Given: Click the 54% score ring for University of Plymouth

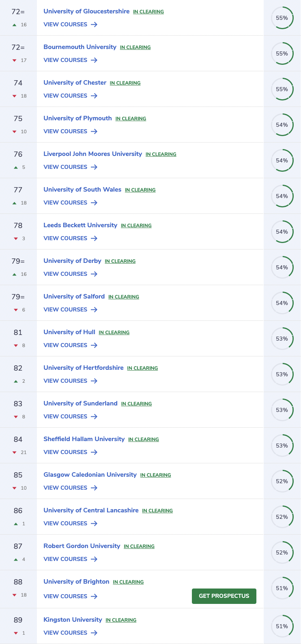Looking at the screenshot, I should [x=282, y=125].
